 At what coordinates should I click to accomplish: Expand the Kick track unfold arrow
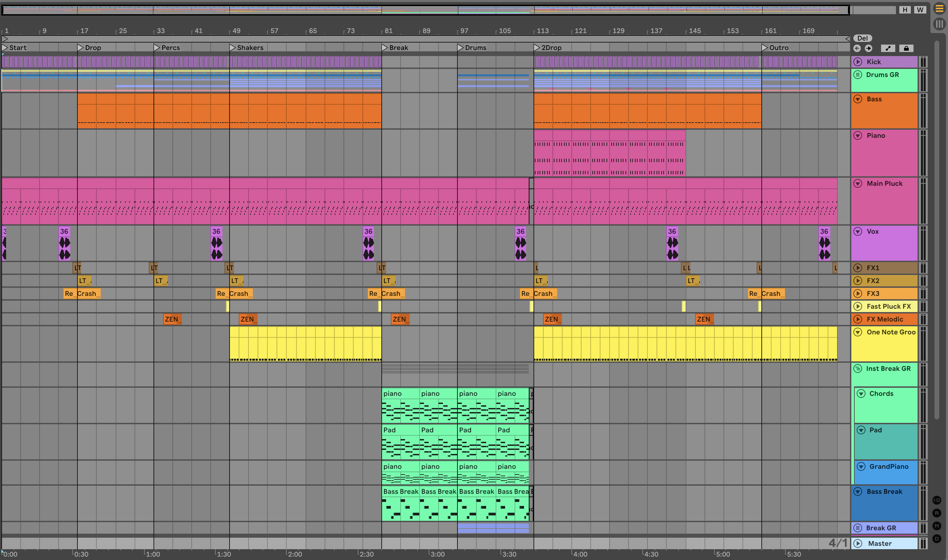[858, 61]
